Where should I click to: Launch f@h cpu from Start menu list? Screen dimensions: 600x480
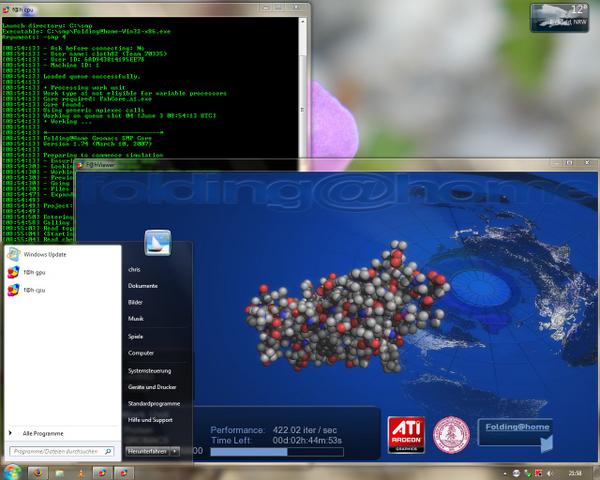pos(63,290)
